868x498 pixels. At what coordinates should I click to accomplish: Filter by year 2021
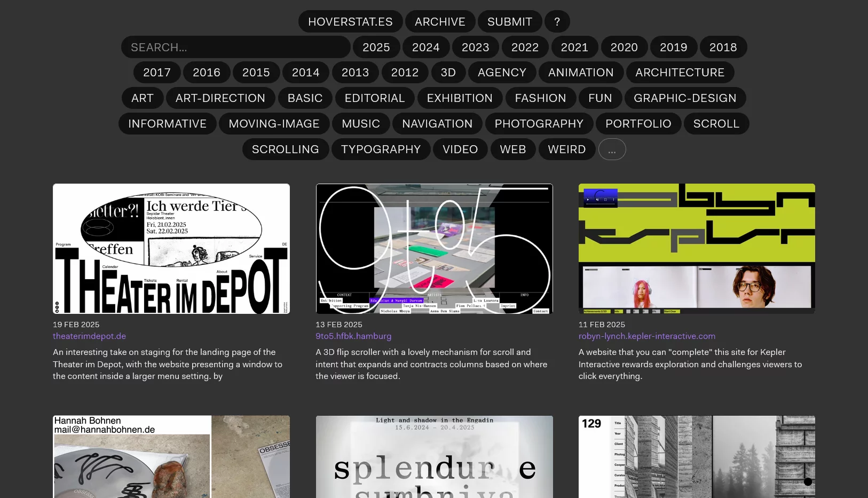coord(574,47)
